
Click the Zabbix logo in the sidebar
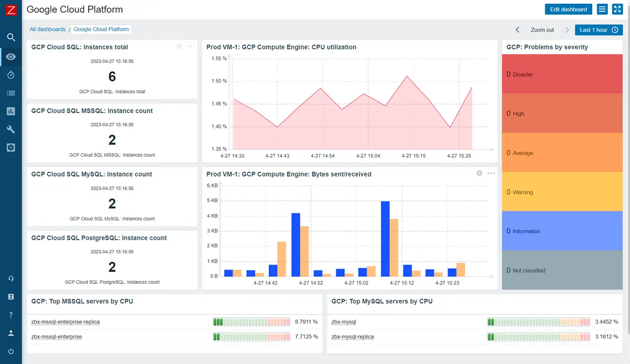11,10
